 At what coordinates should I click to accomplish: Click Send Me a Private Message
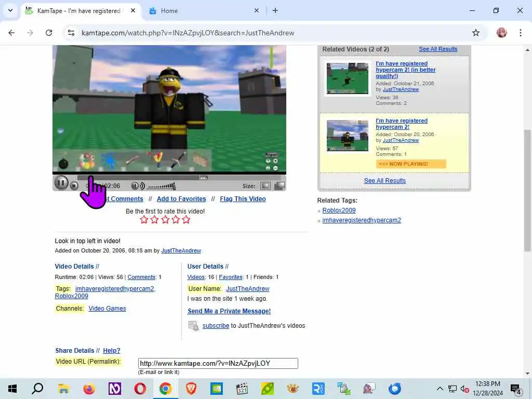tap(229, 311)
